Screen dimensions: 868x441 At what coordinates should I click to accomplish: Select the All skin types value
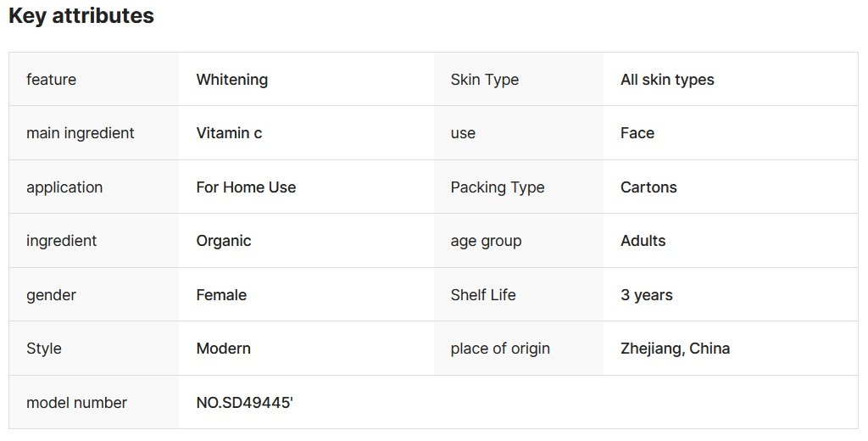click(667, 80)
